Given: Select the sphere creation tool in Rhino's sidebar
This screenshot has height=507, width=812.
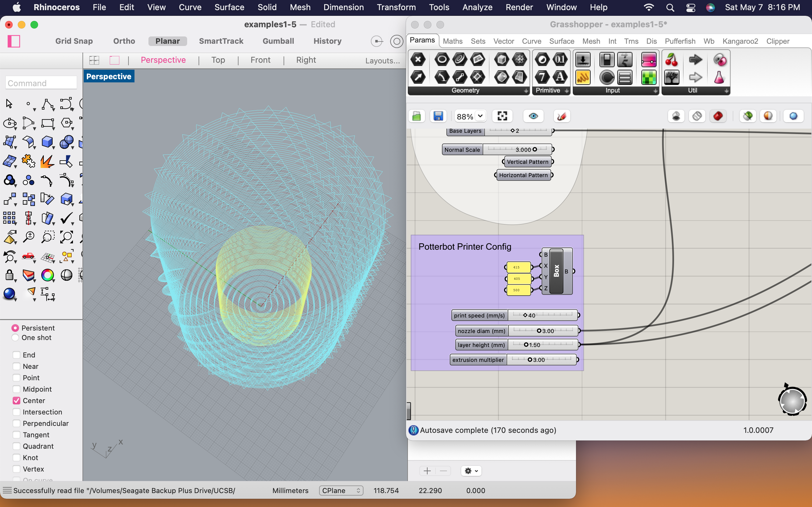Looking at the screenshot, I should pyautogui.click(x=66, y=142).
